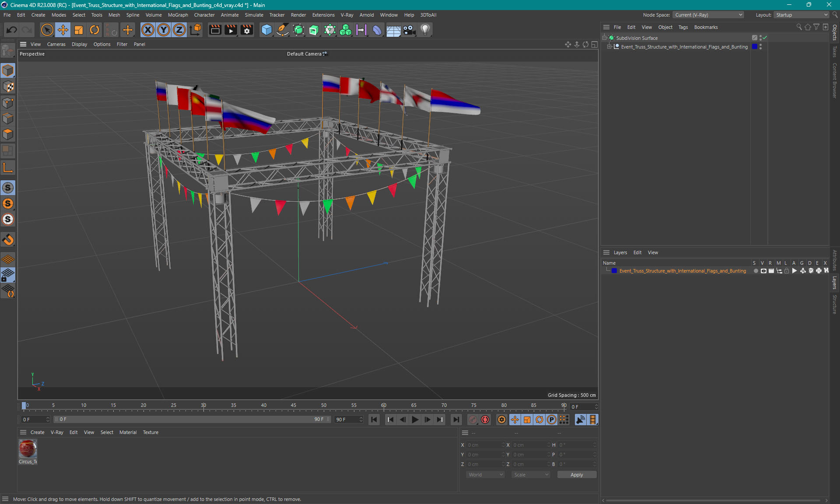
Task: Add a Cube primitive object
Action: coord(266,30)
